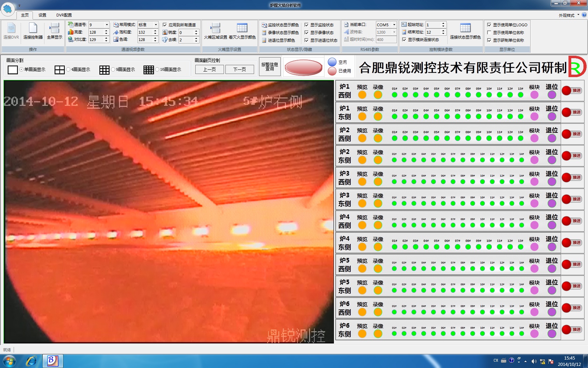Click the application orb menu button
The height and width of the screenshot is (368, 588).
pos(8,9)
